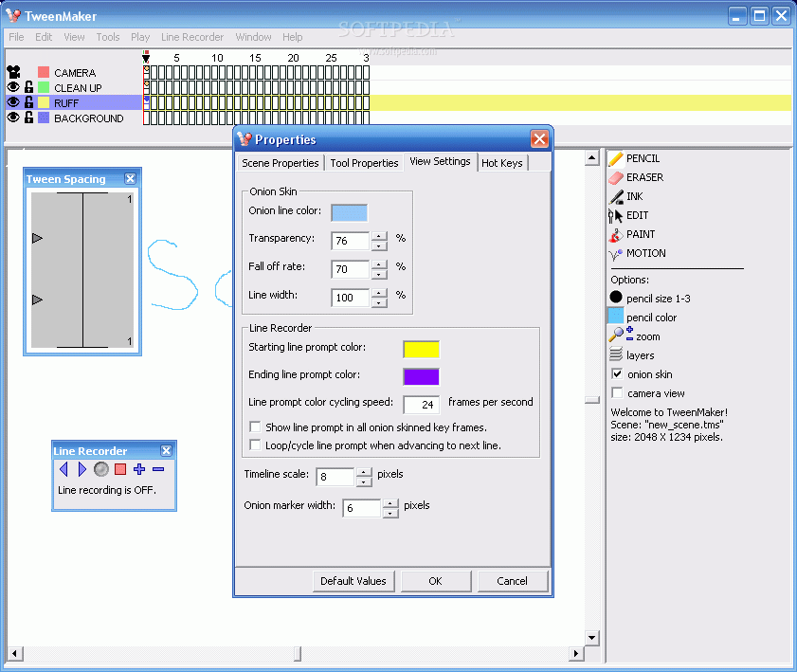
Task: Decrease Transparency value with down arrow
Action: click(379, 245)
